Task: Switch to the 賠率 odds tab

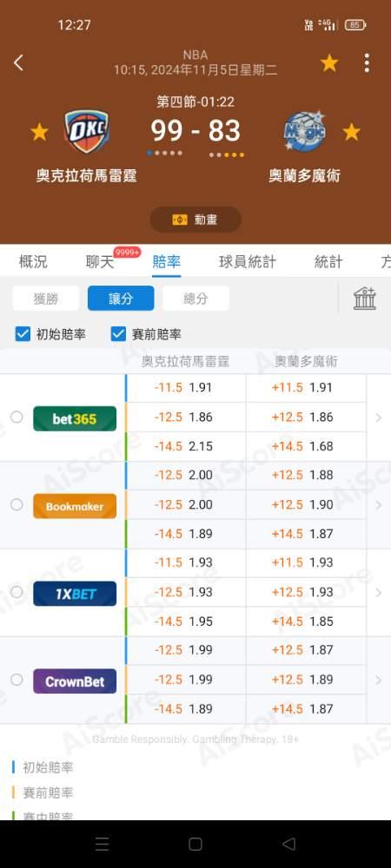Action: pyautogui.click(x=166, y=261)
